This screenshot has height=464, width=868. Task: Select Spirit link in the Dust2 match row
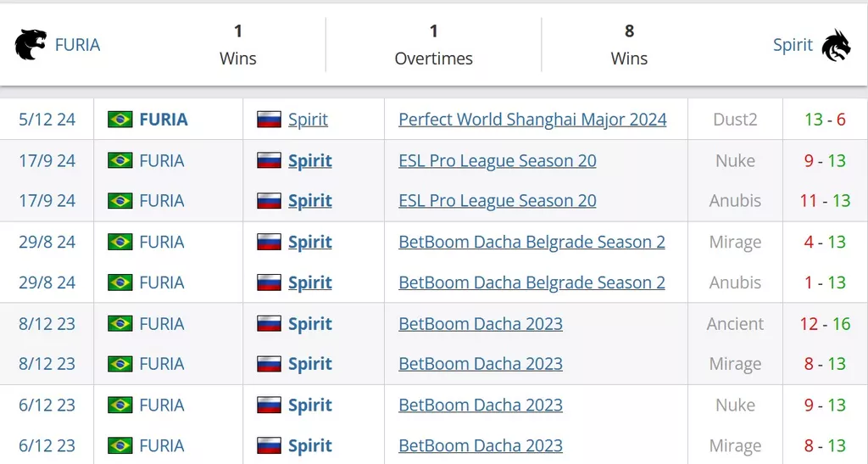(x=308, y=119)
